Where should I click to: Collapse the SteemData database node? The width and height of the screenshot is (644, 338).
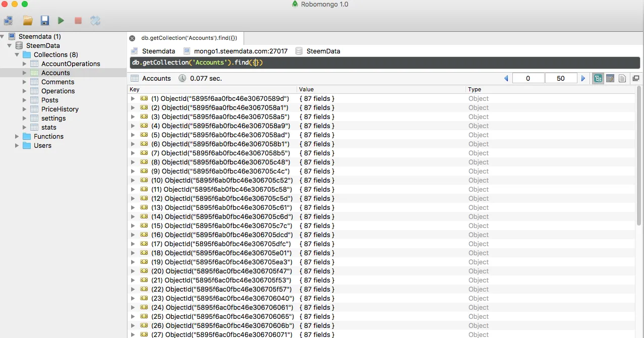pos(10,45)
